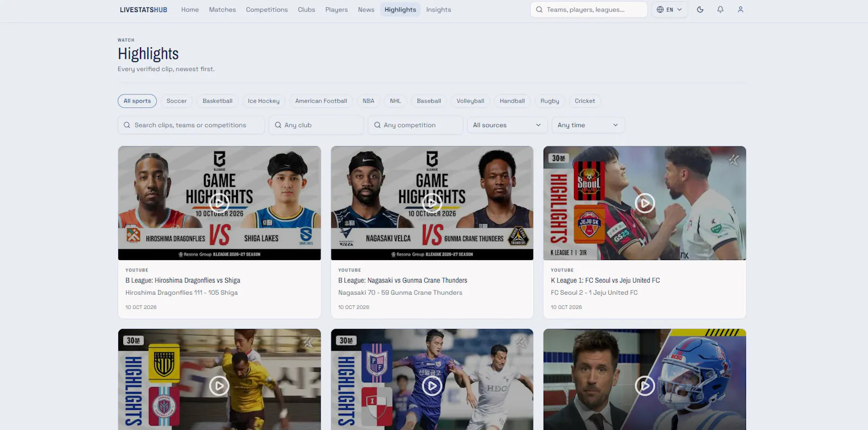Select the All sports filter chip
The width and height of the screenshot is (868, 430).
[137, 101]
